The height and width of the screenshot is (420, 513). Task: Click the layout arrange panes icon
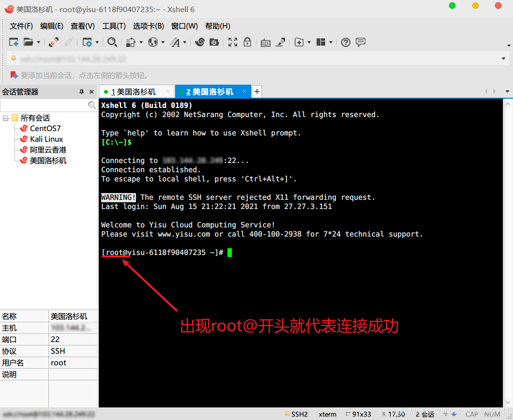[x=321, y=42]
